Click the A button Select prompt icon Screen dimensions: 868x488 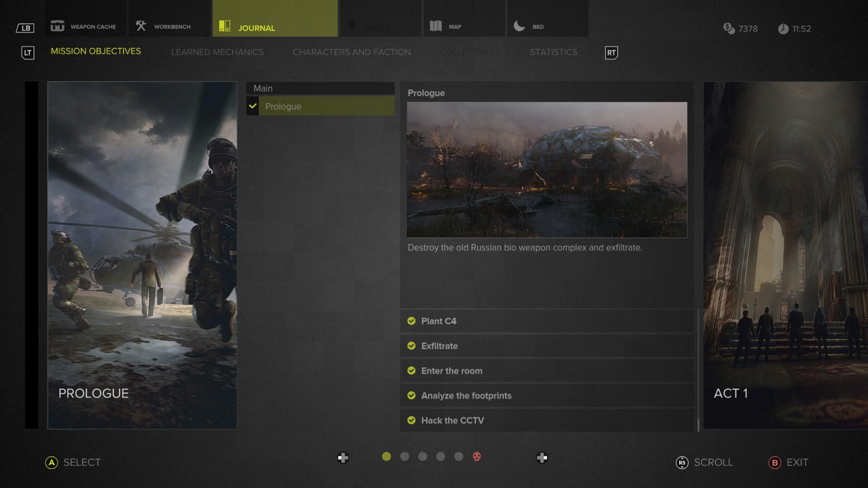coord(52,463)
